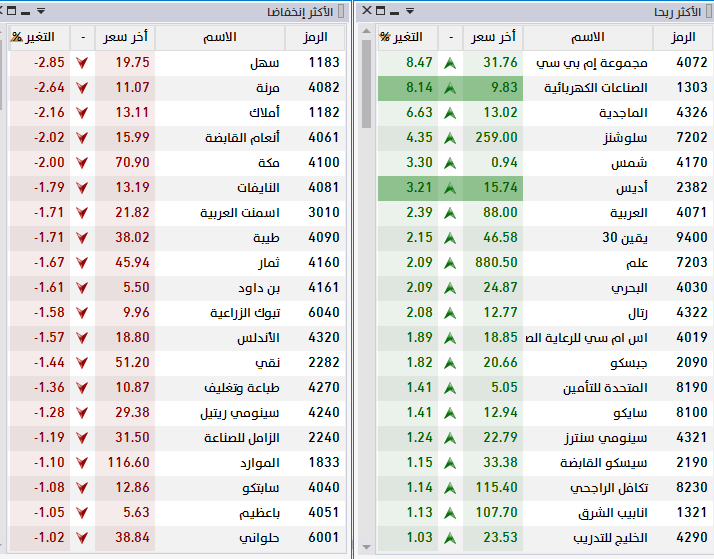Click the 259.00 price for سلوشنز
The image size is (714, 559).
[x=496, y=137]
